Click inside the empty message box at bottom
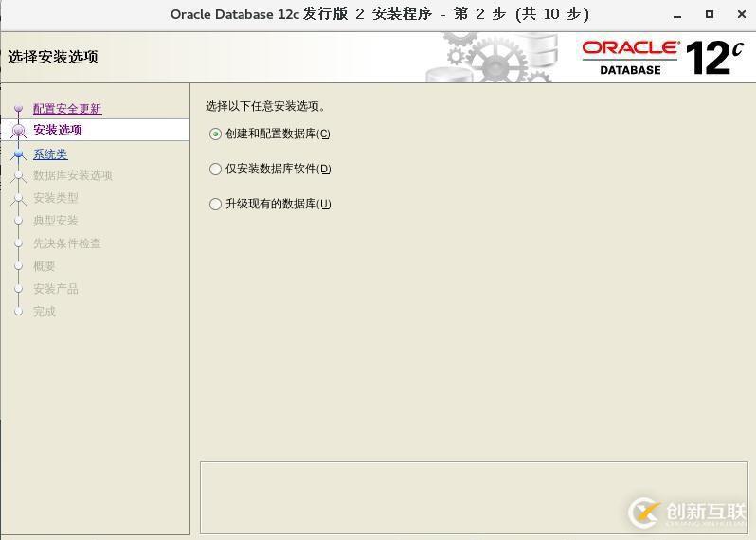Screen dimensions: 756x540 (474, 497)
